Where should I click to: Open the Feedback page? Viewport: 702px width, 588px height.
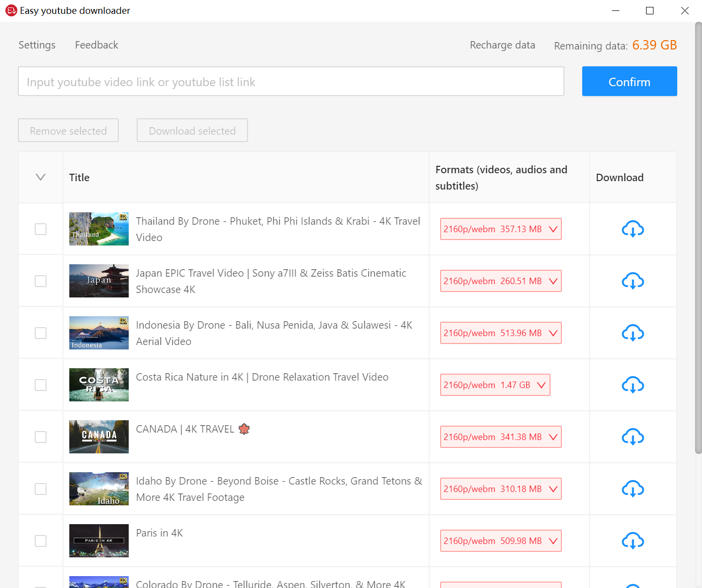97,45
